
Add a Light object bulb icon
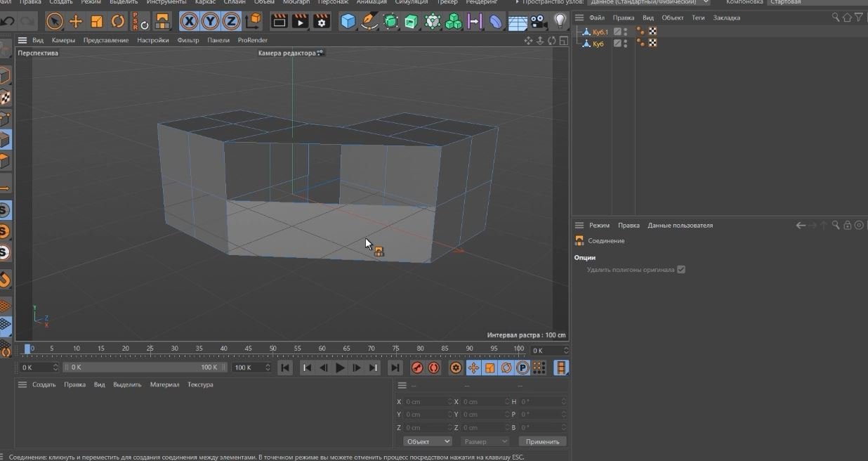[560, 22]
